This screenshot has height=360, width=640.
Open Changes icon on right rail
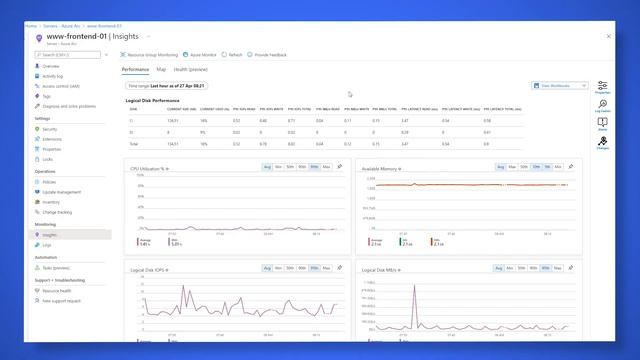(x=602, y=143)
